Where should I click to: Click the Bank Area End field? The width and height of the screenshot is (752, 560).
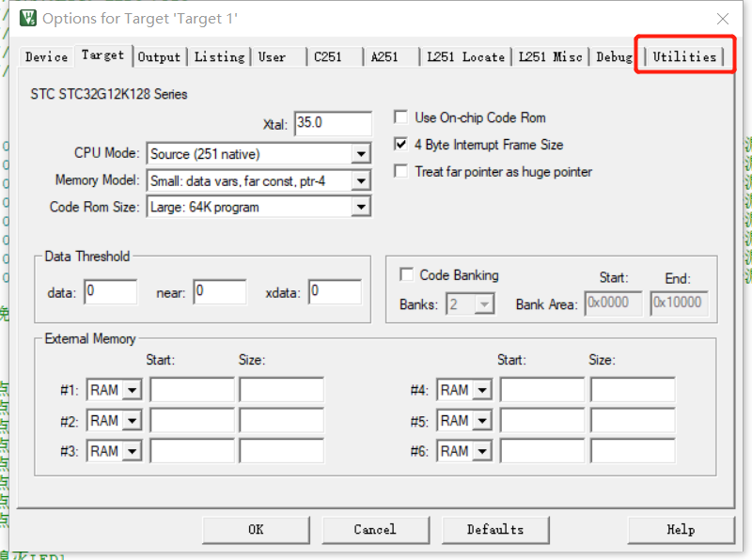pyautogui.click(x=679, y=303)
